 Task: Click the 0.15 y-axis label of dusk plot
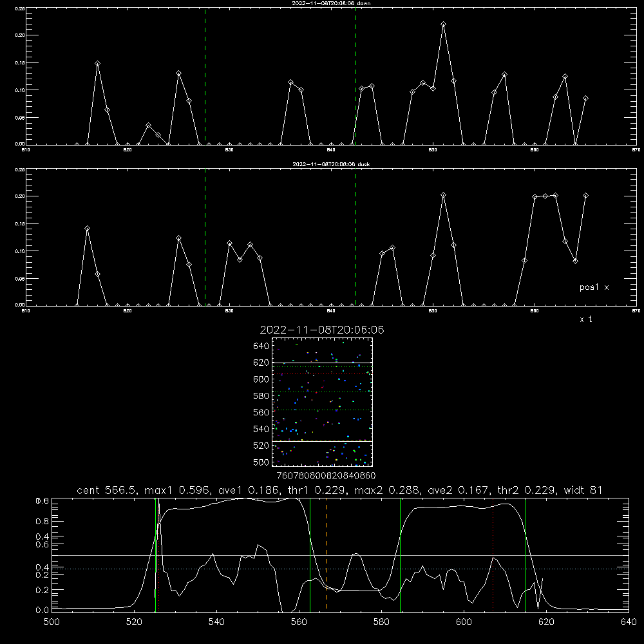(x=20, y=224)
